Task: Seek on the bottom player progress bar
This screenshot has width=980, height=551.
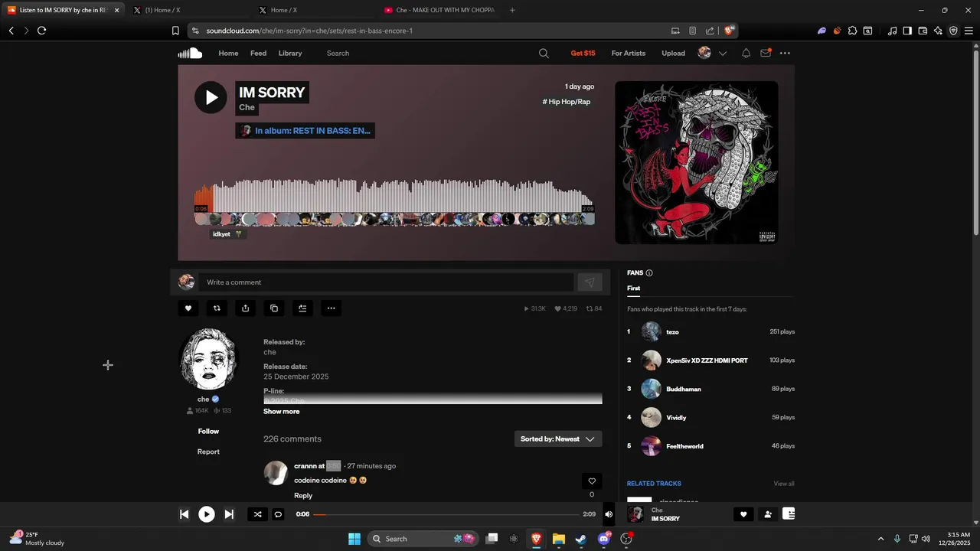Action: coord(446,514)
